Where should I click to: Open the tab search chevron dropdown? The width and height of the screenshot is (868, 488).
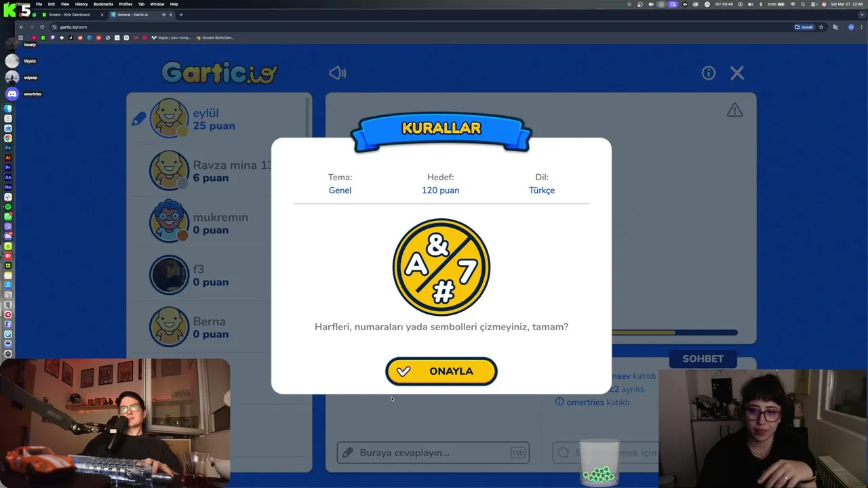862,14
